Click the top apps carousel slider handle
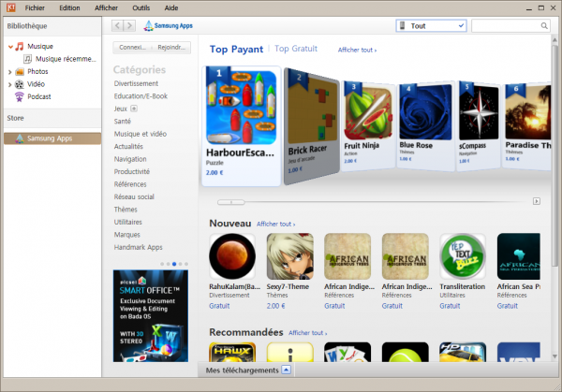 pos(226,201)
